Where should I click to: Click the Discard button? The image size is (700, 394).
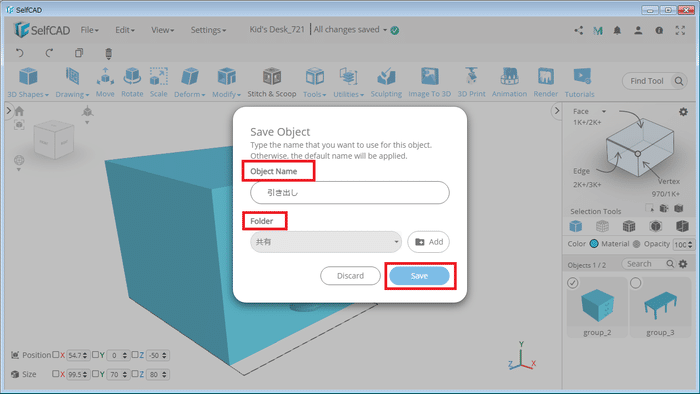[x=350, y=276]
